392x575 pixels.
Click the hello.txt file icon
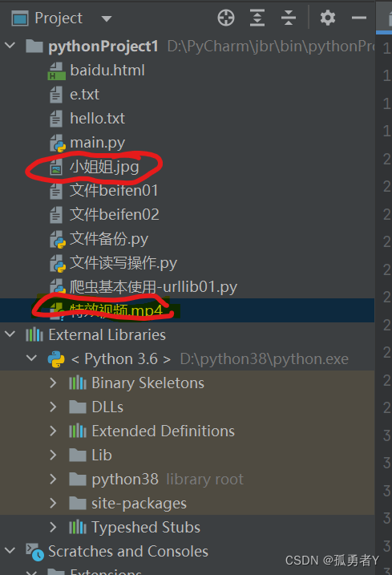pos(56,119)
